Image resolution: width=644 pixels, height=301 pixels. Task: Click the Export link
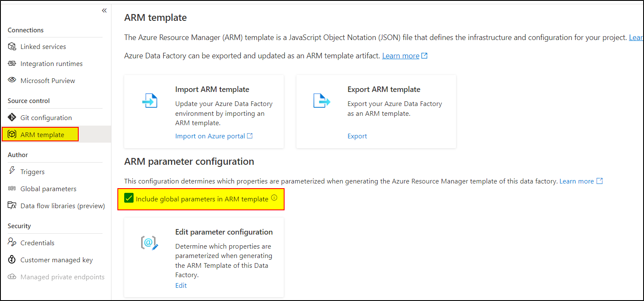click(x=357, y=136)
